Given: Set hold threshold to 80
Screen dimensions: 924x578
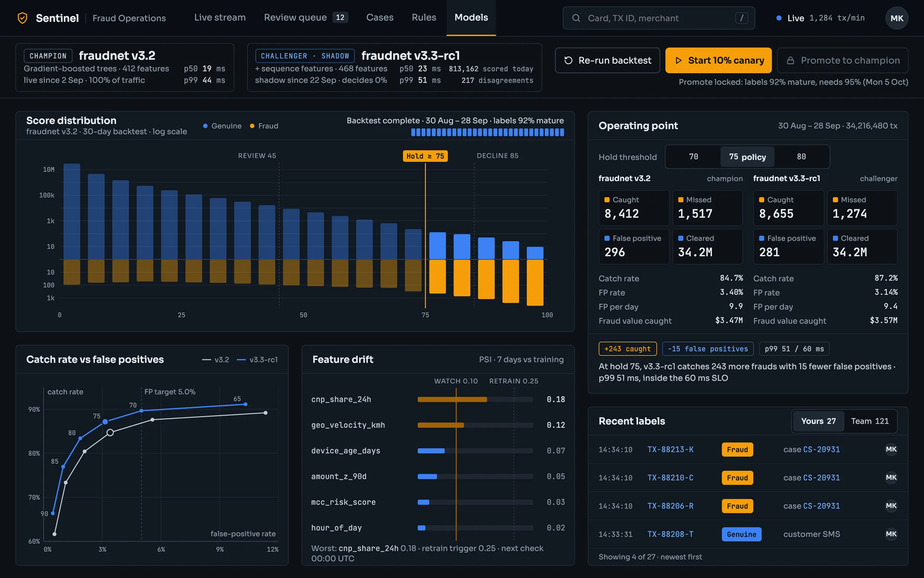Looking at the screenshot, I should point(801,157).
